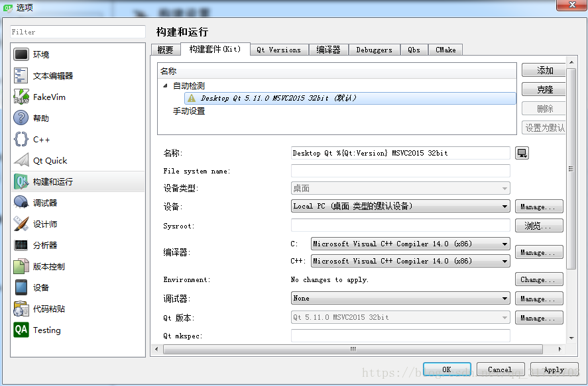Switch to the 编译器 tab
588x386 pixels.
329,50
